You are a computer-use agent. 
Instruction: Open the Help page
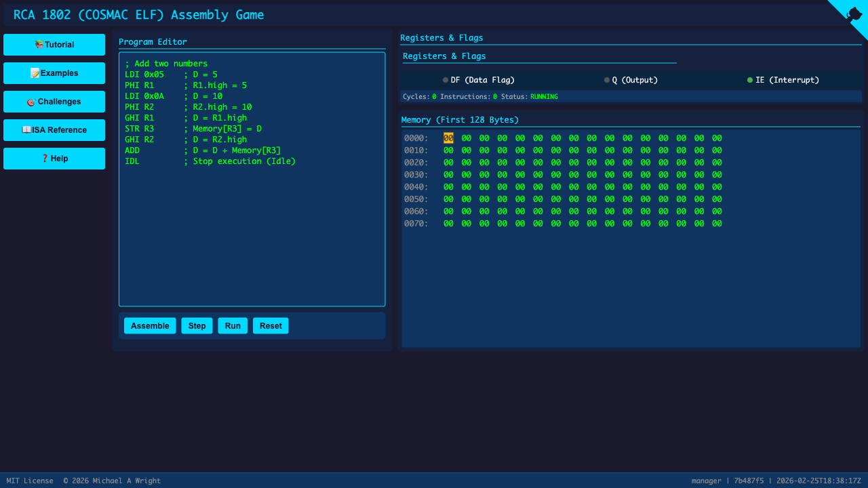54,159
